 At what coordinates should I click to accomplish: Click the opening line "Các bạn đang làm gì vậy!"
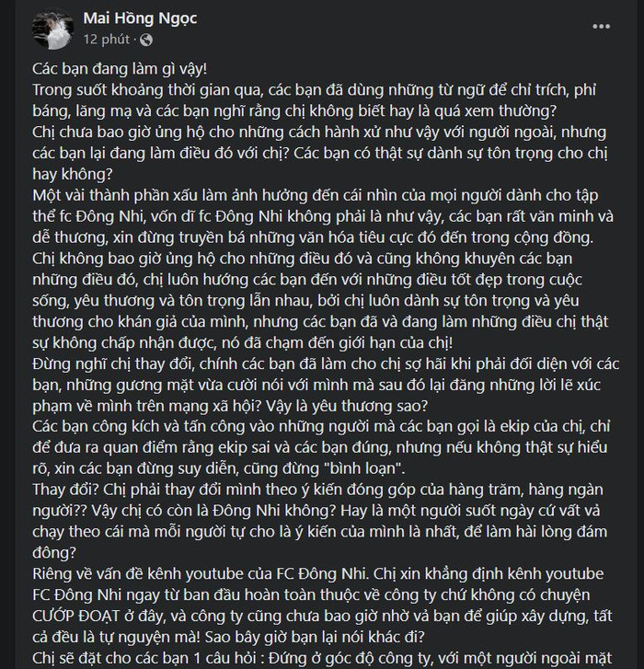[x=120, y=69]
